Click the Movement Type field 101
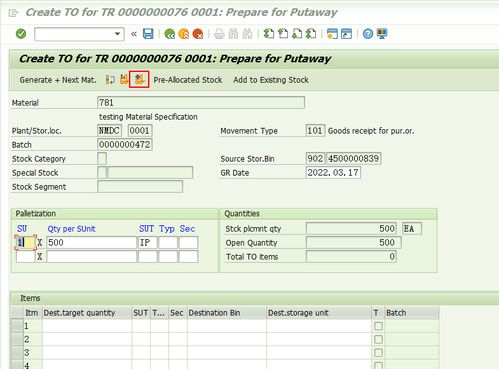This screenshot has height=369, width=499. [x=315, y=131]
